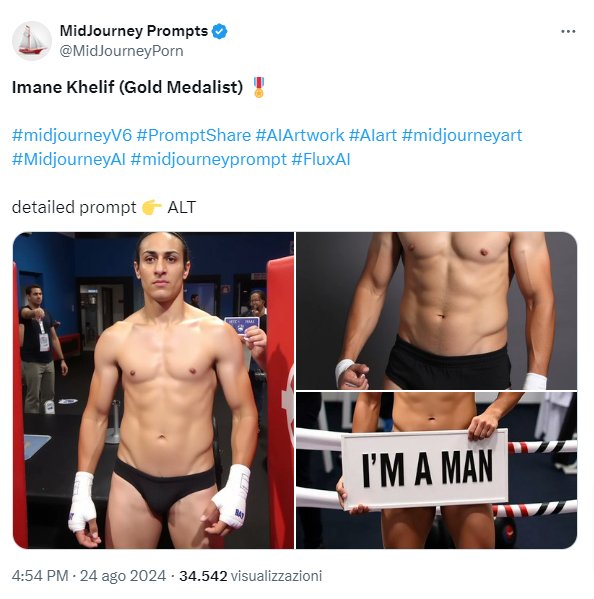Visit the #midjourneyart hashtag
The height and width of the screenshot is (599, 594).
[462, 135]
